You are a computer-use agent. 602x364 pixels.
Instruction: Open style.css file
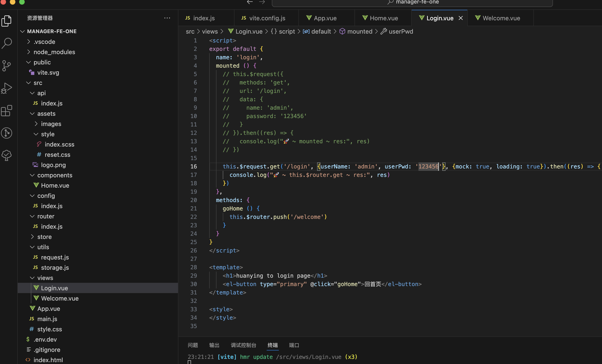click(x=98, y=329)
